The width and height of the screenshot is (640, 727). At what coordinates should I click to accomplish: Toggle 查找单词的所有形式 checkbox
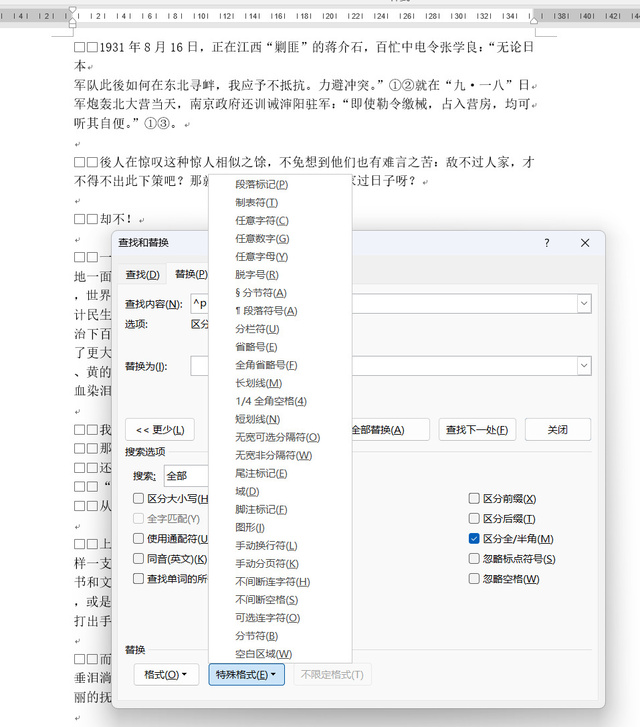click(138, 579)
